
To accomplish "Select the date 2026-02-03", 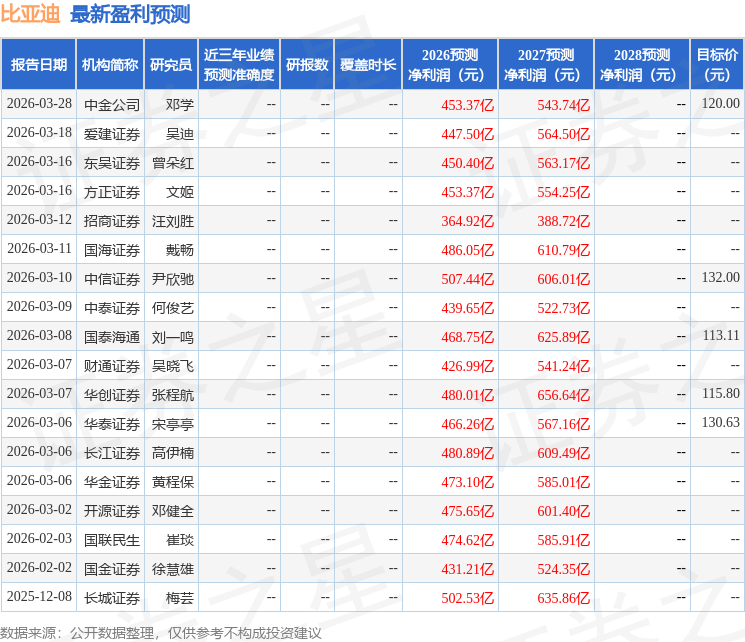I will [x=39, y=538].
